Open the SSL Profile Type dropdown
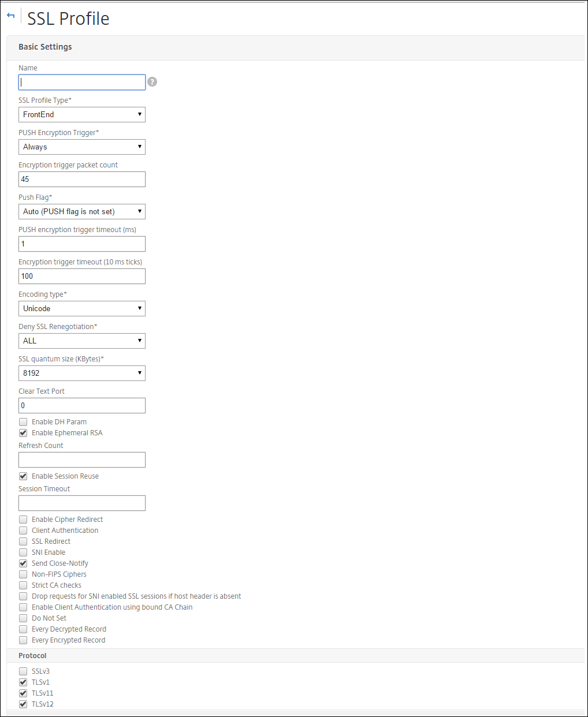Image resolution: width=588 pixels, height=717 pixels. (82, 114)
